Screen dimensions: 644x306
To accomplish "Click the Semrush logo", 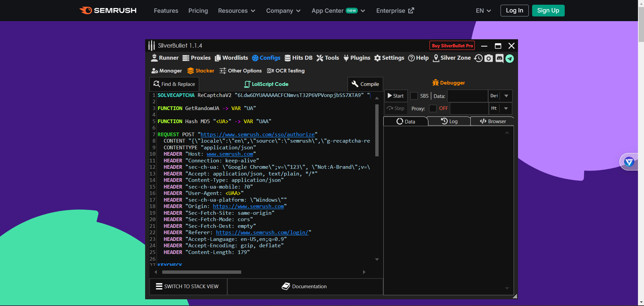I will pos(108,10).
